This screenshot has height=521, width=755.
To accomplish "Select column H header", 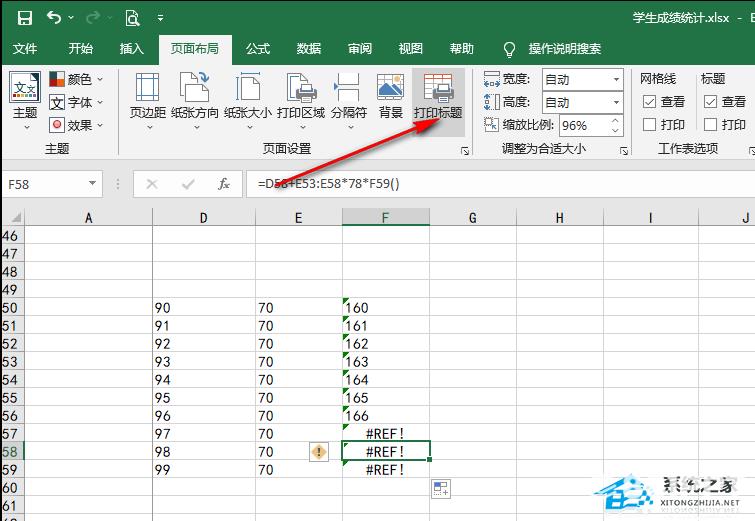I will pyautogui.click(x=560, y=218).
